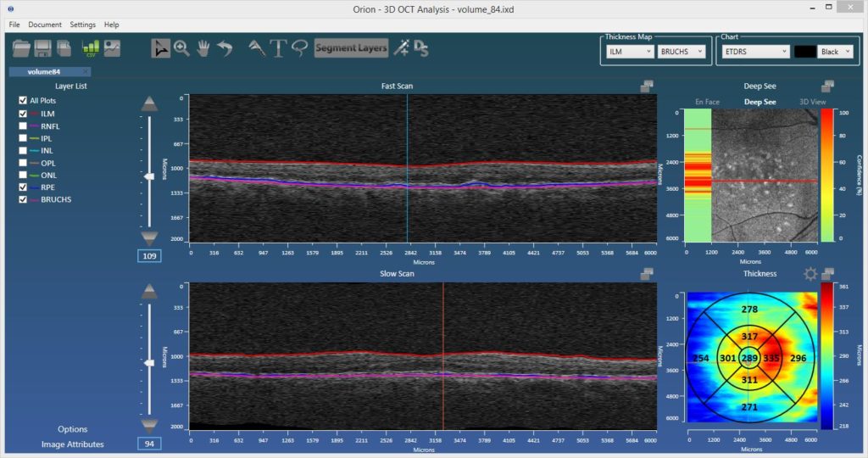Open a file with the folder icon
The image size is (868, 458).
[21, 48]
